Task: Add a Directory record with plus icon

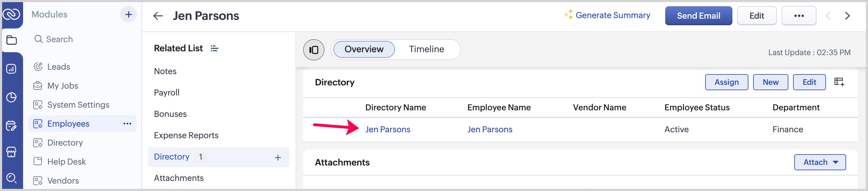Action: [x=278, y=157]
